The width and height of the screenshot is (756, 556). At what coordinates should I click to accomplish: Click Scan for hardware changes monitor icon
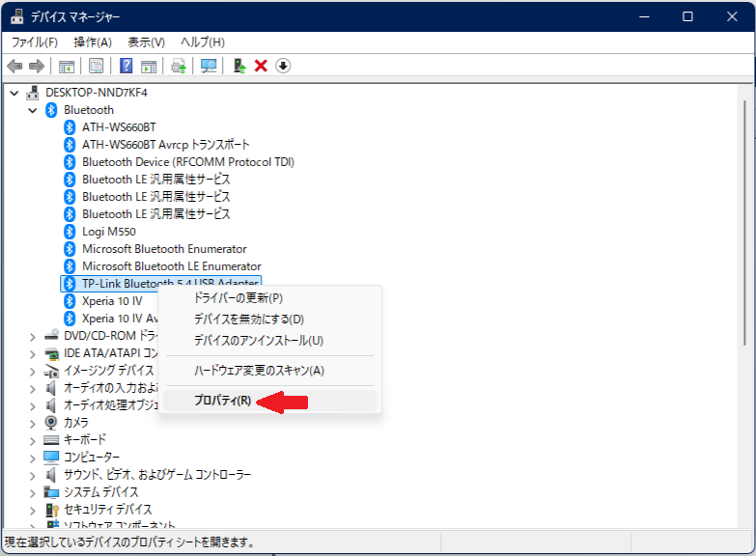209,66
